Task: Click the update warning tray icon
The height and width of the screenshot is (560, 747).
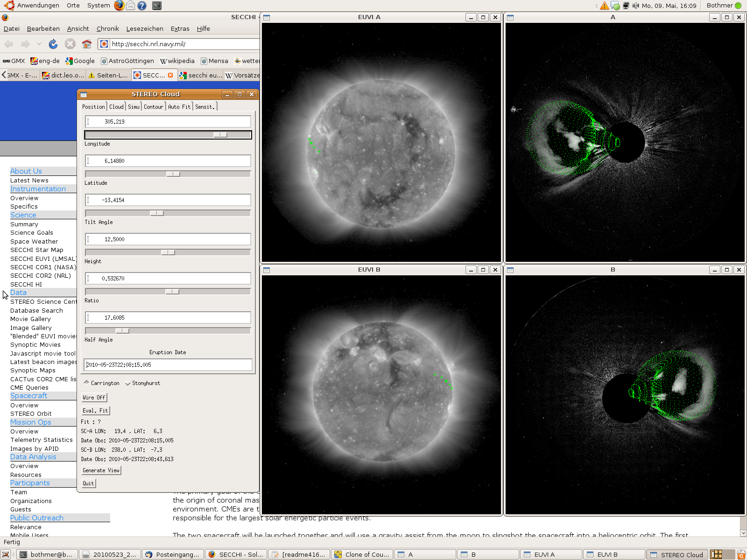Action: click(x=605, y=6)
